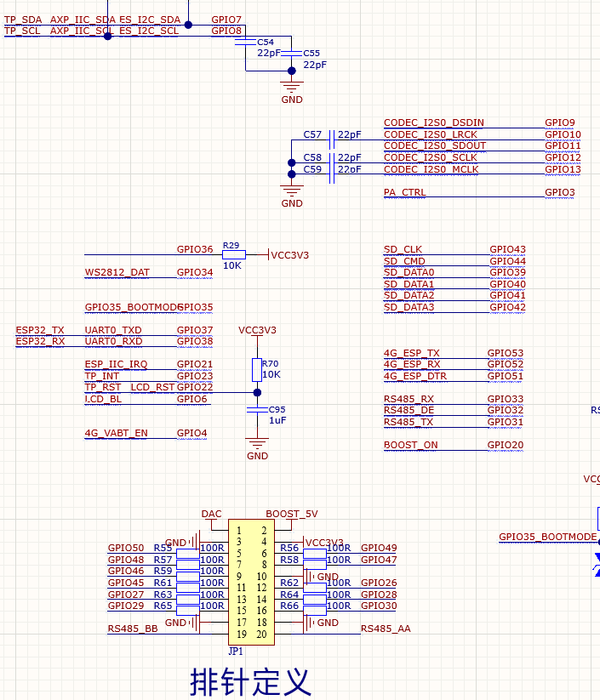The image size is (600, 700).
Task: Click the CODEC_I2S0_LRCK net label
Action: [x=431, y=134]
